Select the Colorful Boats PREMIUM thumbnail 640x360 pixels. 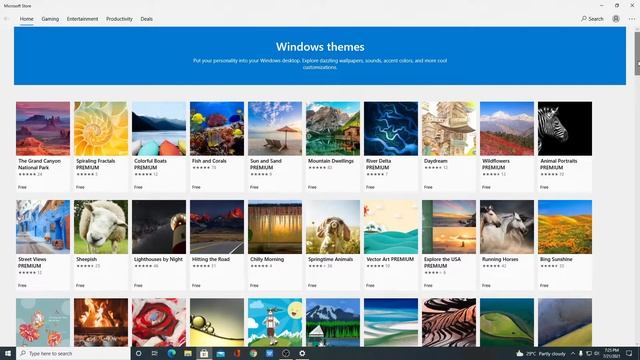pyautogui.click(x=159, y=129)
